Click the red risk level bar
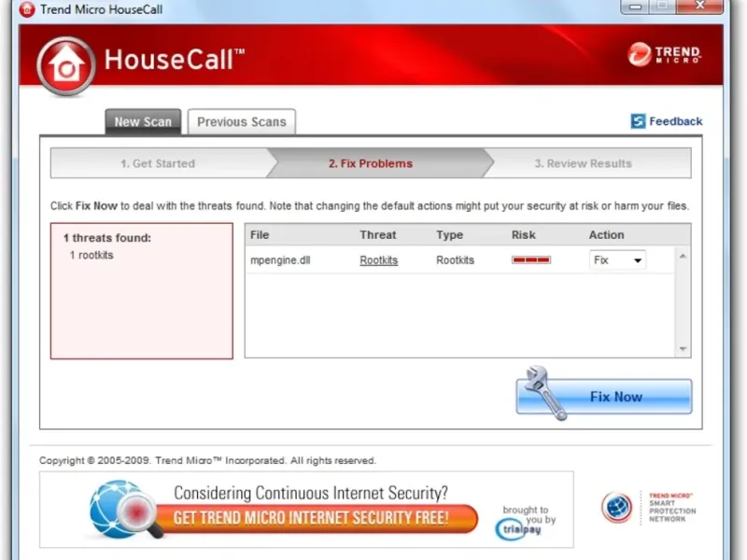 click(531, 260)
